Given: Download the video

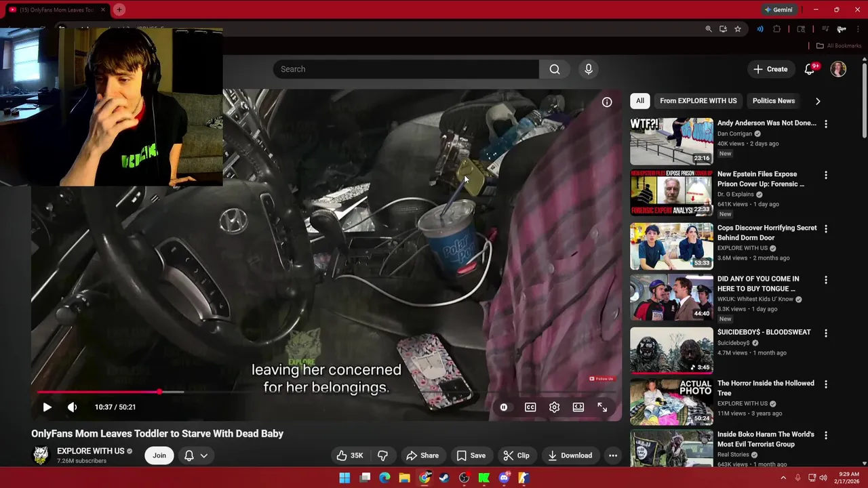Looking at the screenshot, I should click(570, 455).
